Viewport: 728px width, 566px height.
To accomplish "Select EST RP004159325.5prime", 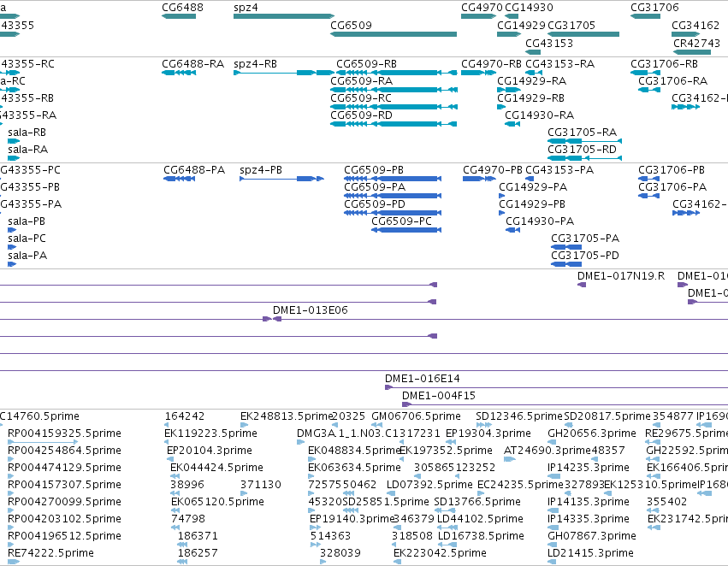I will point(64,433).
